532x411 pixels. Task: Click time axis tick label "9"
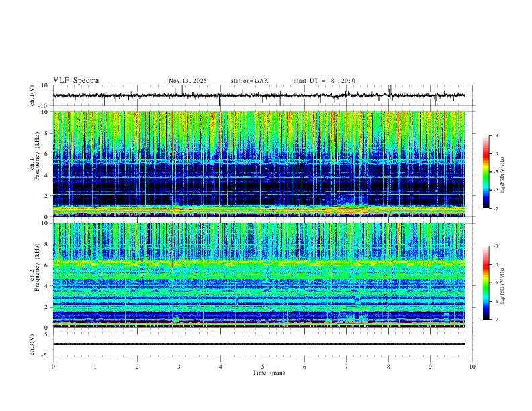[x=430, y=367]
